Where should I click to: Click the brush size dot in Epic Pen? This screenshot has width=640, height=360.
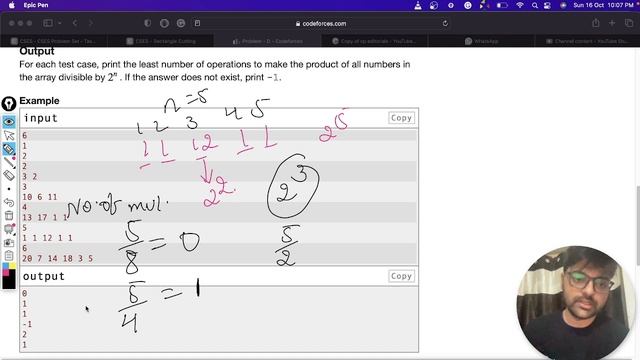tap(9, 189)
